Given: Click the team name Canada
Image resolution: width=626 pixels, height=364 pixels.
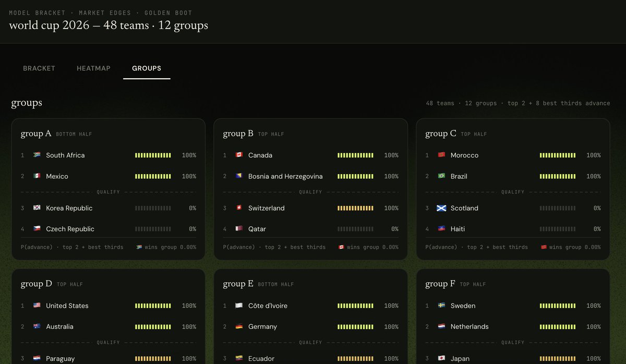Looking at the screenshot, I should (260, 155).
